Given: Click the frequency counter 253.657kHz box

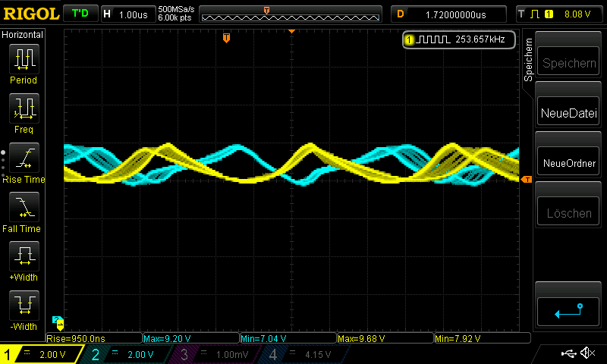Looking at the screenshot, I should tap(459, 39).
